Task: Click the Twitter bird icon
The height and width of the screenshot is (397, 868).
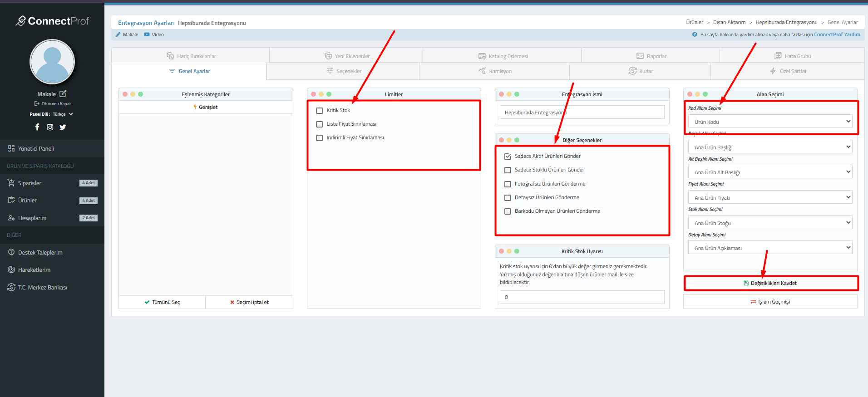Action: coord(63,127)
